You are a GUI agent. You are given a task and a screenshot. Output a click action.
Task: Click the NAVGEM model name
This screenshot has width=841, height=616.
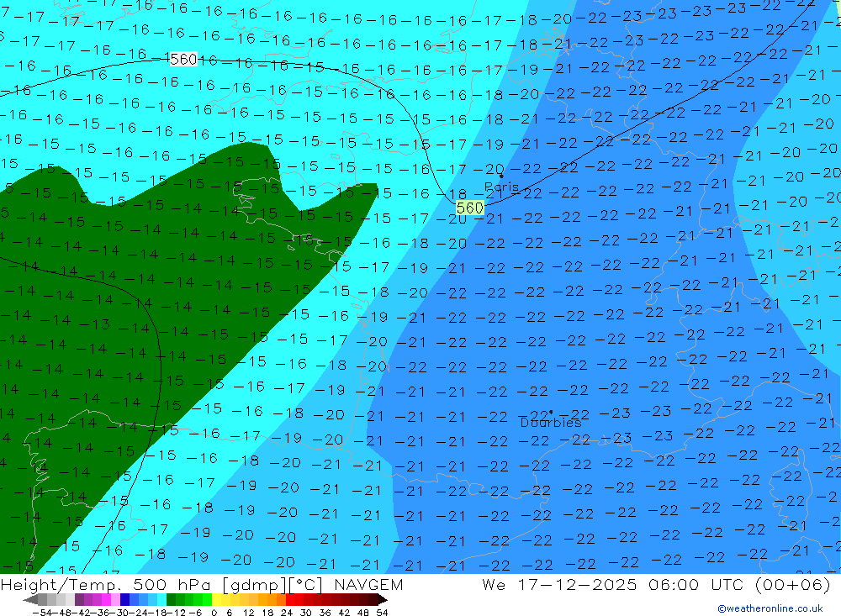[x=368, y=584]
